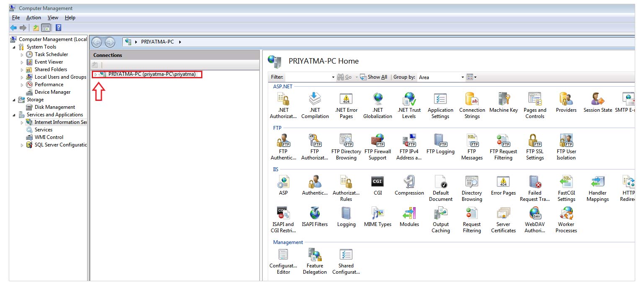This screenshot has width=644, height=285.
Task: Open FTP Authorization Rules feature
Action: 315,147
